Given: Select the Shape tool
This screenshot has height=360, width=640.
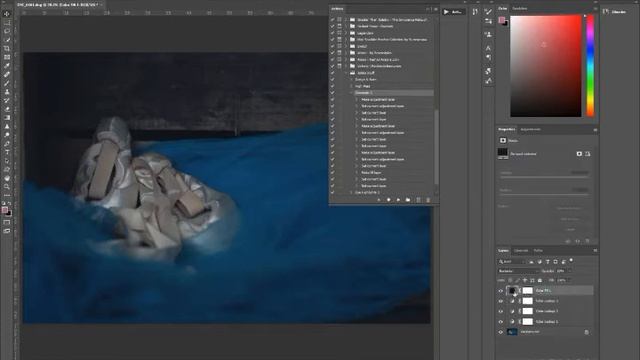Looking at the screenshot, I should [7, 169].
